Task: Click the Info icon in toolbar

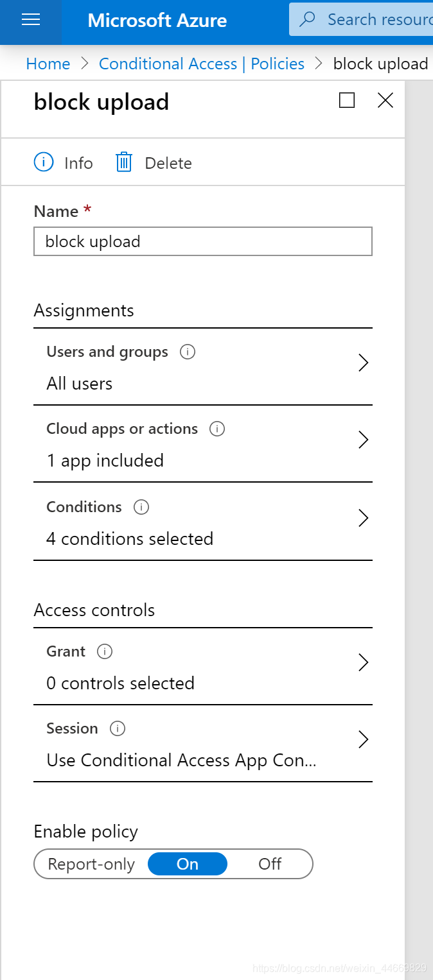Action: (44, 162)
